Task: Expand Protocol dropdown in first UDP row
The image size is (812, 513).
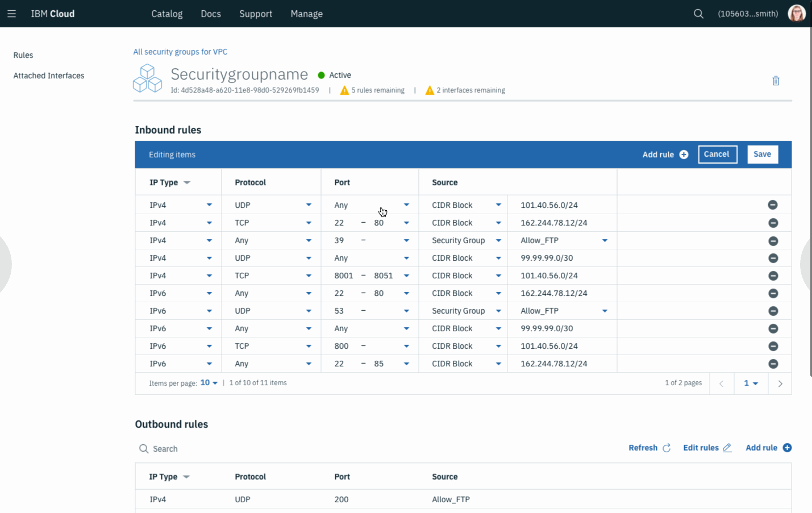Action: pyautogui.click(x=309, y=205)
